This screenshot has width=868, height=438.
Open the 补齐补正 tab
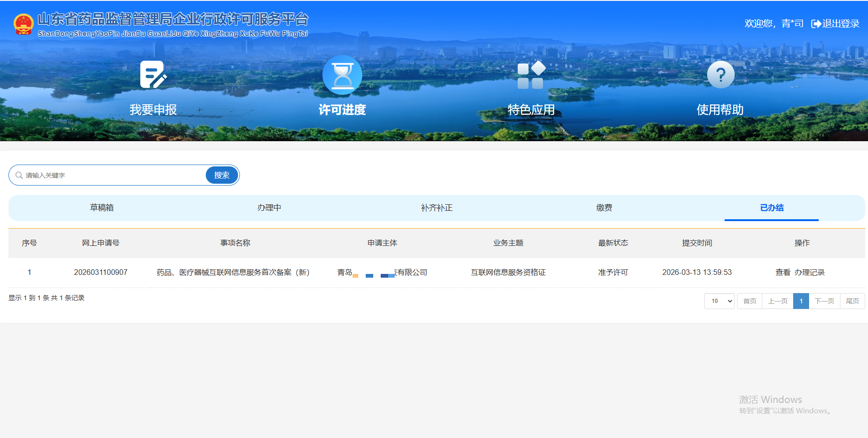tap(436, 208)
